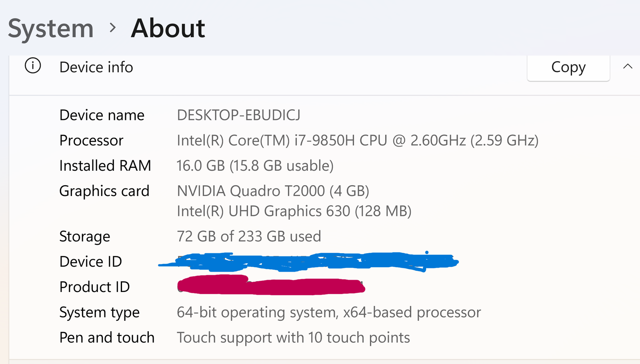
Task: Go back to System in breadcrumb
Action: click(51, 28)
